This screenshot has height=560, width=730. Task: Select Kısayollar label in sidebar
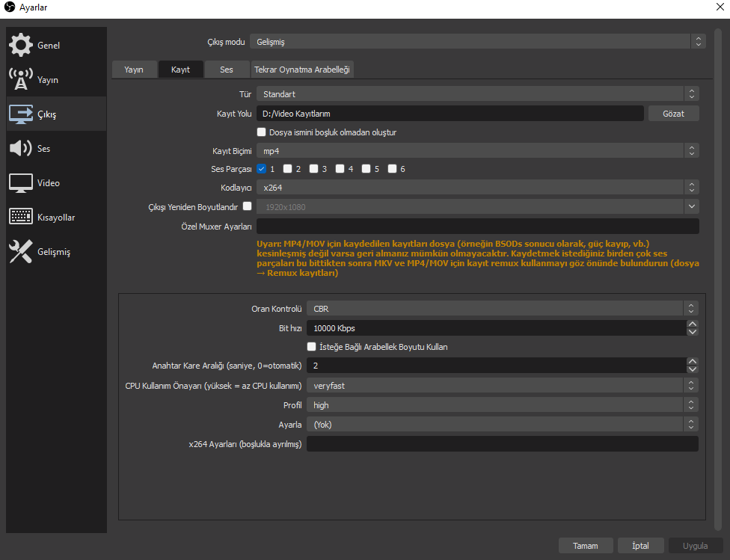click(56, 218)
